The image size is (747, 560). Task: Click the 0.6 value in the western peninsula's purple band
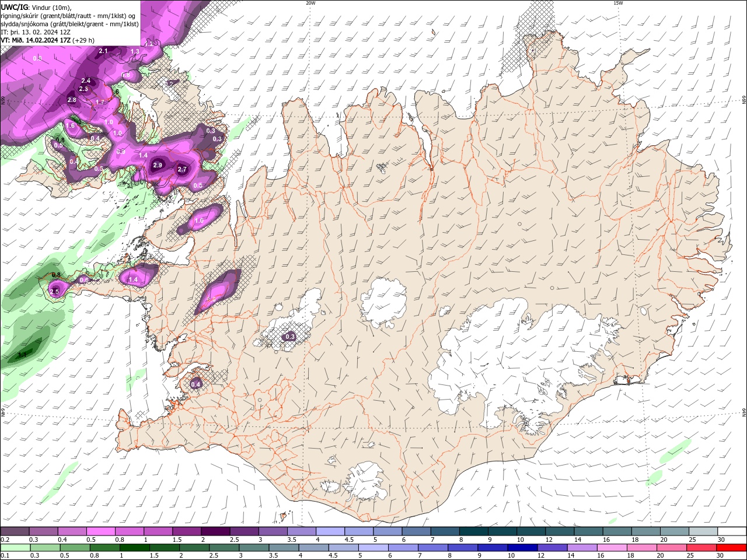pyautogui.click(x=83, y=280)
